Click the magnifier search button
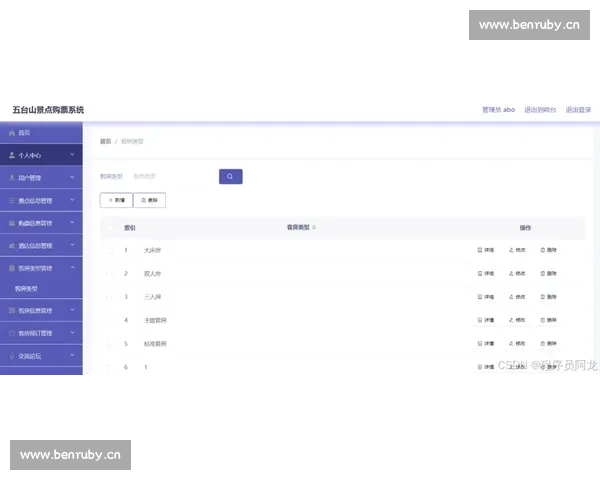The image size is (600, 480). pos(230,177)
